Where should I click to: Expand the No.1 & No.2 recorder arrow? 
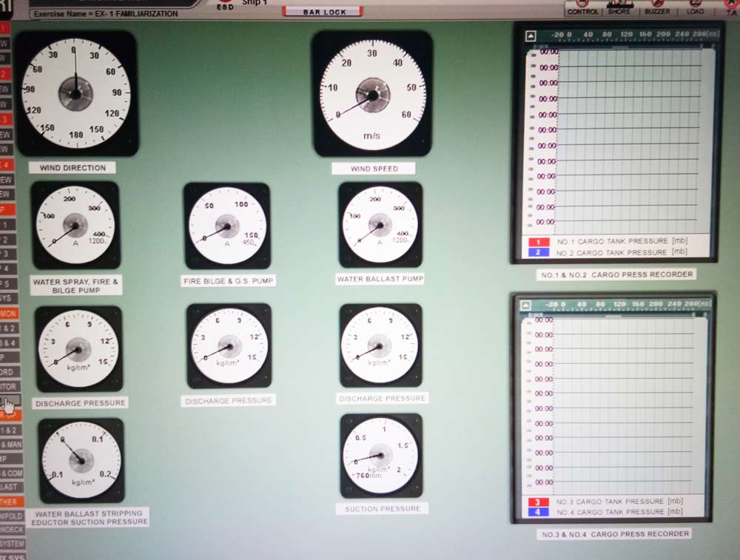[x=531, y=36]
